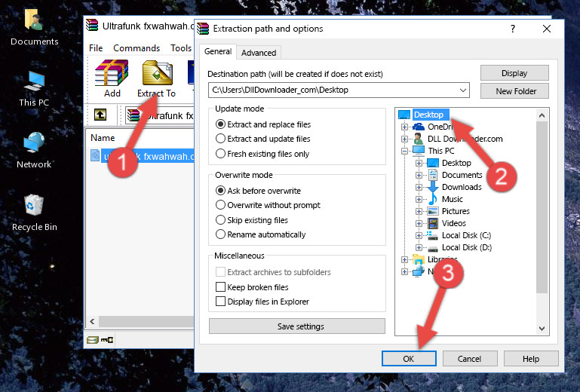This screenshot has width=580, height=392.
Task: Click Extract To icon in WinRAR toolbar
Action: tap(156, 78)
